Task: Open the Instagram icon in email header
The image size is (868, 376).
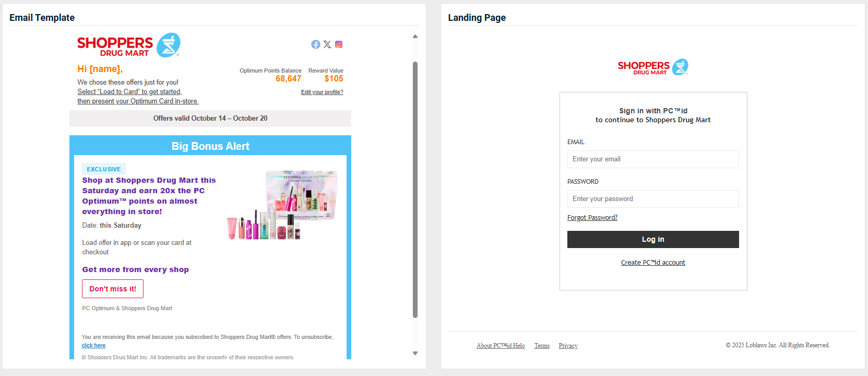Action: coord(339,44)
